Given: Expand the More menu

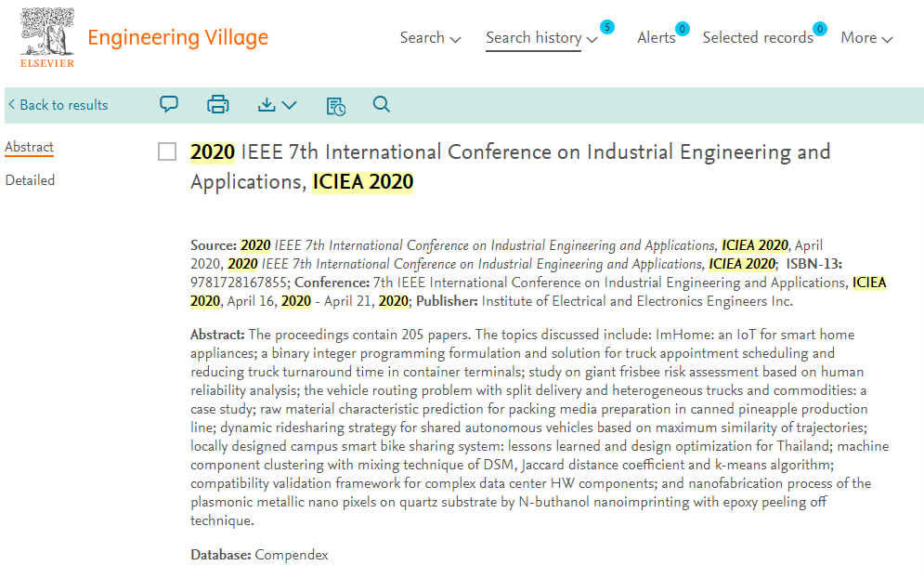Looking at the screenshot, I should 865,38.
